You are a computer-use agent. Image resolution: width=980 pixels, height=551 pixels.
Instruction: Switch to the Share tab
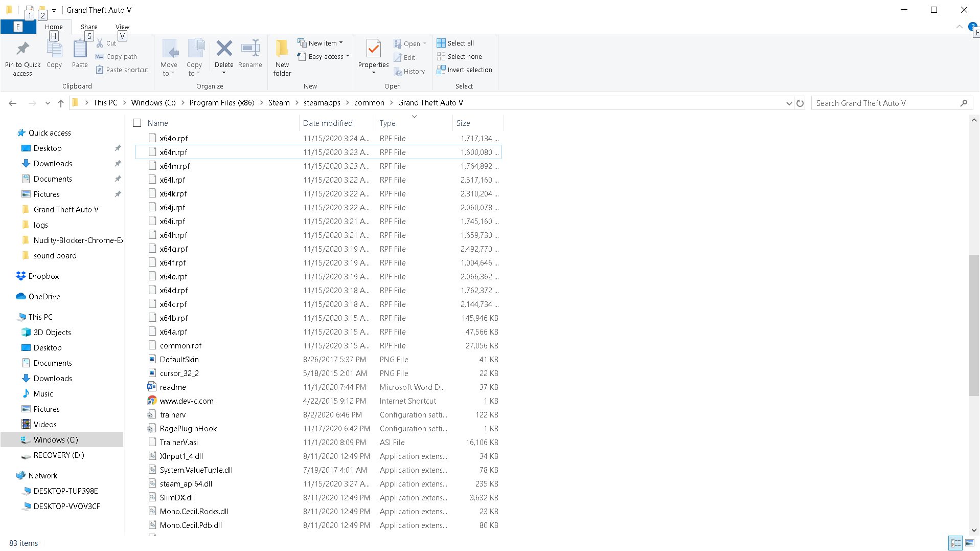click(89, 27)
